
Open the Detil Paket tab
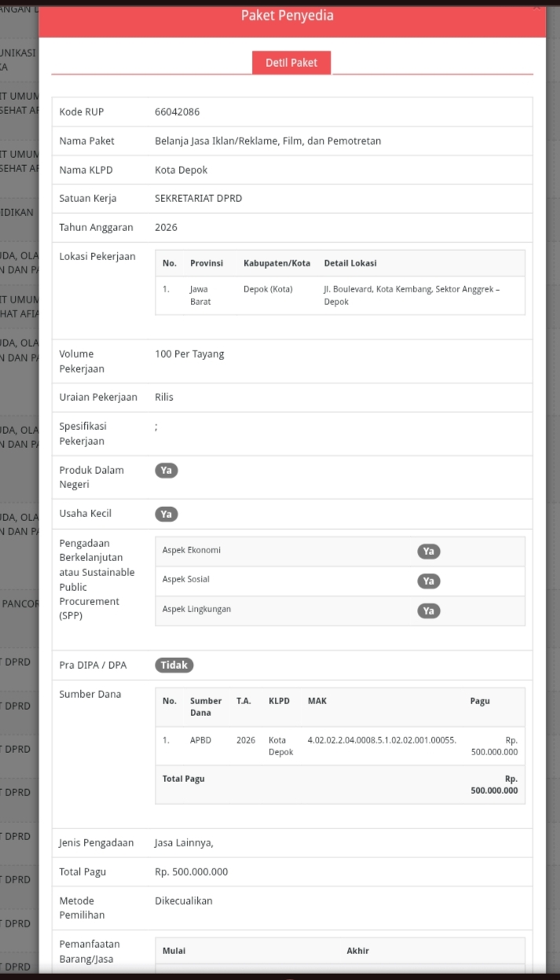point(291,63)
